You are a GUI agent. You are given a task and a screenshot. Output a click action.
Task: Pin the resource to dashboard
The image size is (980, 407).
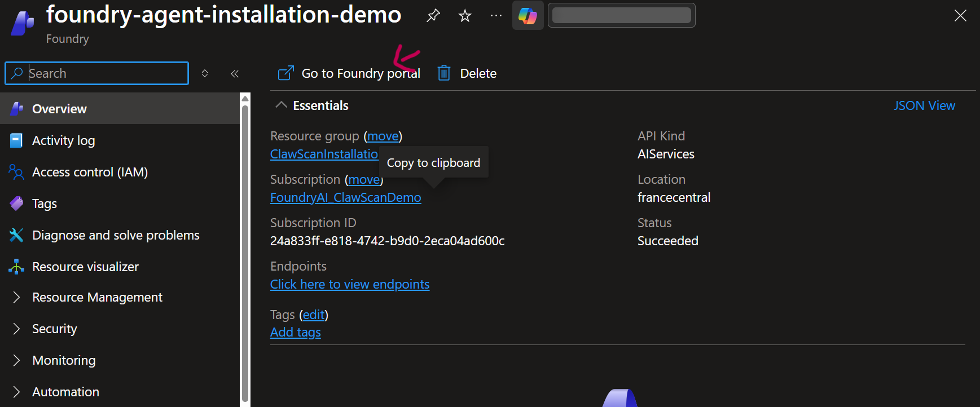[x=433, y=16]
